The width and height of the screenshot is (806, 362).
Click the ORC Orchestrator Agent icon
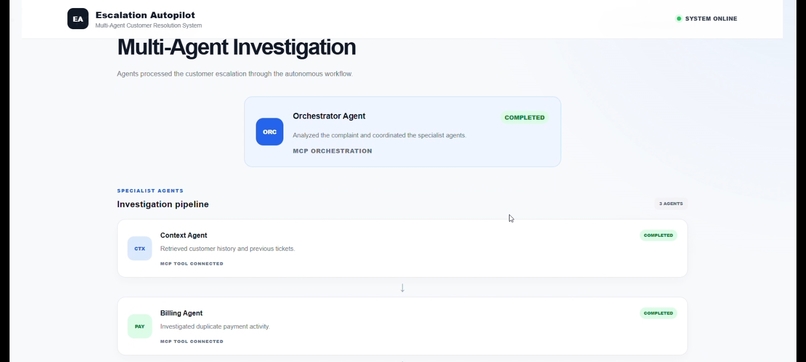point(269,132)
